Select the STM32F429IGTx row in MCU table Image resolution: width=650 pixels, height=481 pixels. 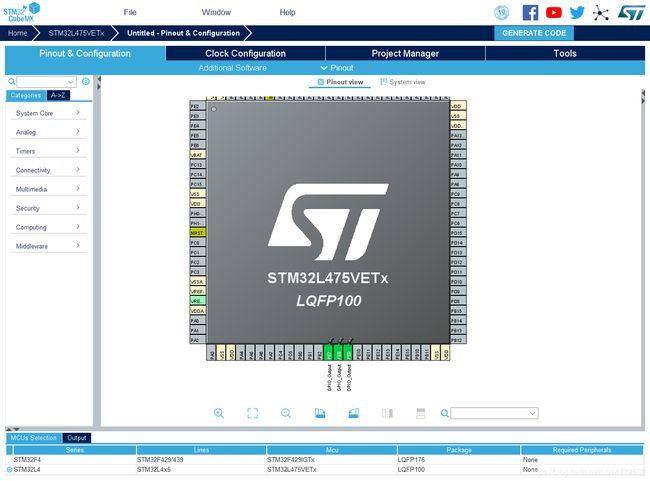(x=325, y=460)
